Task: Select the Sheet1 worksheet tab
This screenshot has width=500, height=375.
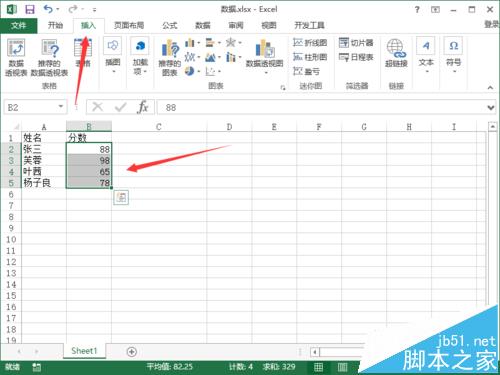Action: point(84,351)
